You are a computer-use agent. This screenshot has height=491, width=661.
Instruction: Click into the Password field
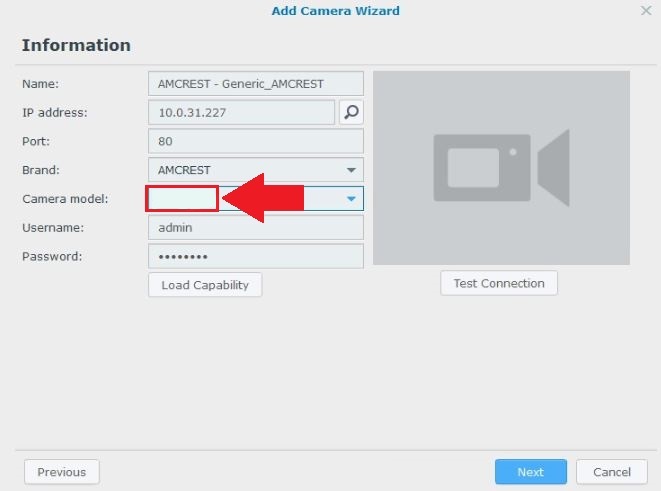click(x=255, y=256)
